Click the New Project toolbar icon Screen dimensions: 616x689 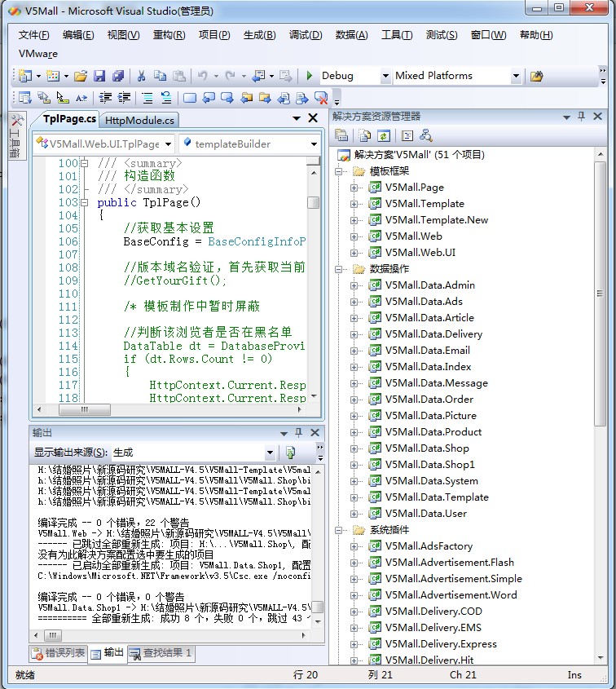[x=25, y=76]
